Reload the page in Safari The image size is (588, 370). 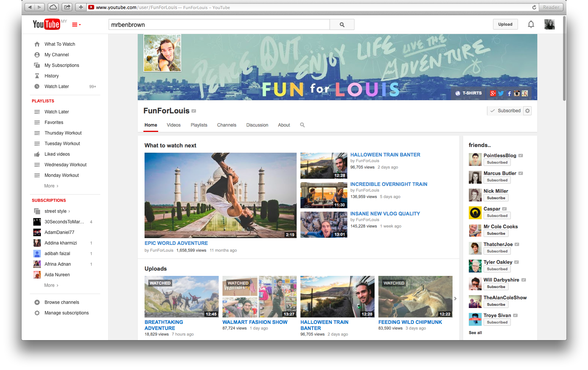click(534, 7)
